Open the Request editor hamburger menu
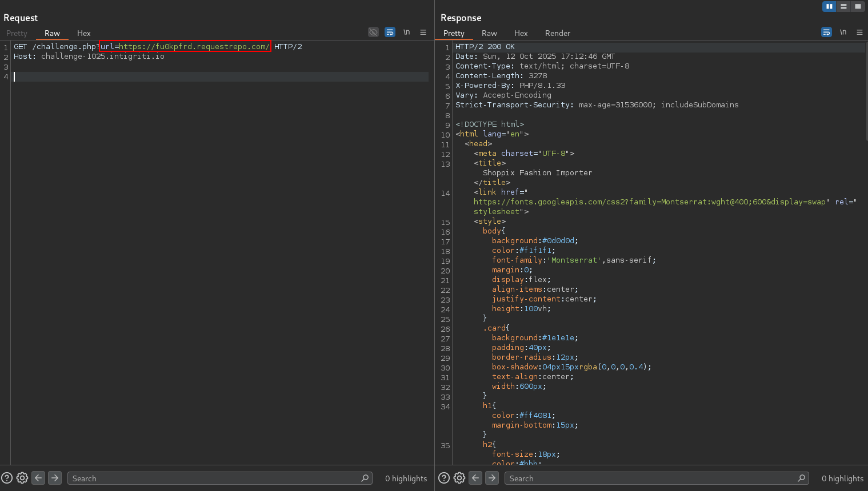Screen dimensions: 868x491 423,33
